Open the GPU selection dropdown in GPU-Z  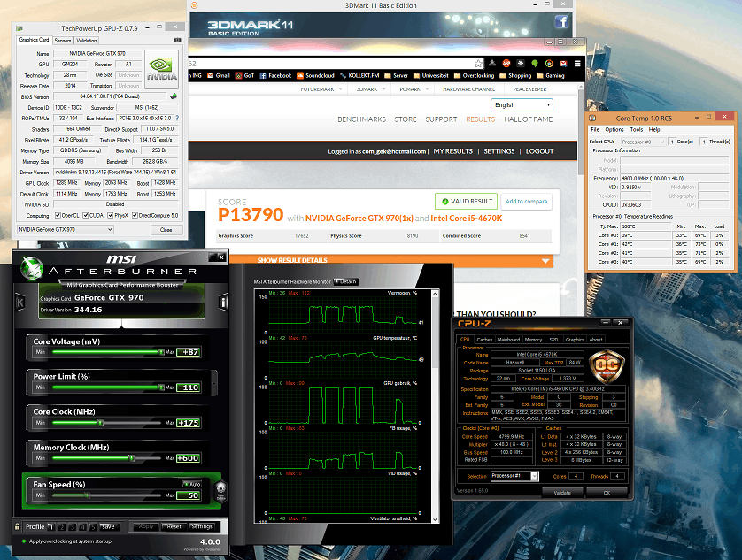tap(66, 230)
